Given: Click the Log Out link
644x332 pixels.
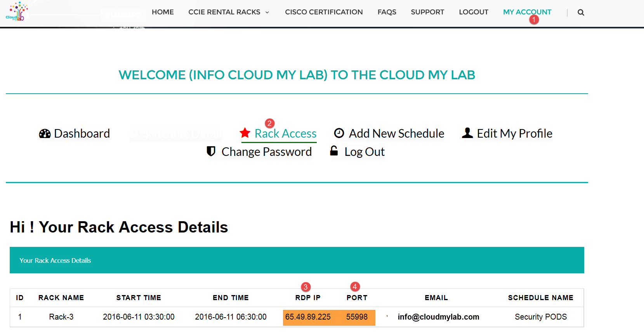Looking at the screenshot, I should click(365, 152).
